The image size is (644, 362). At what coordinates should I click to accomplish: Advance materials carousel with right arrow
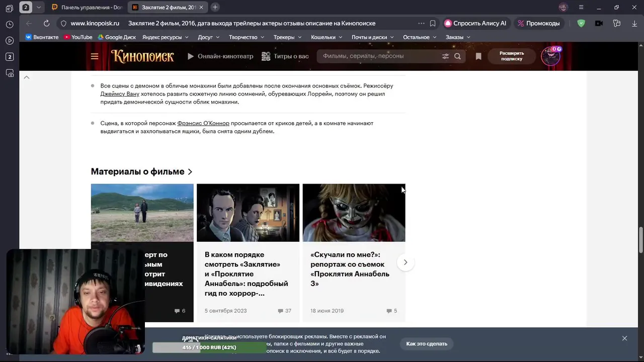[x=406, y=262]
